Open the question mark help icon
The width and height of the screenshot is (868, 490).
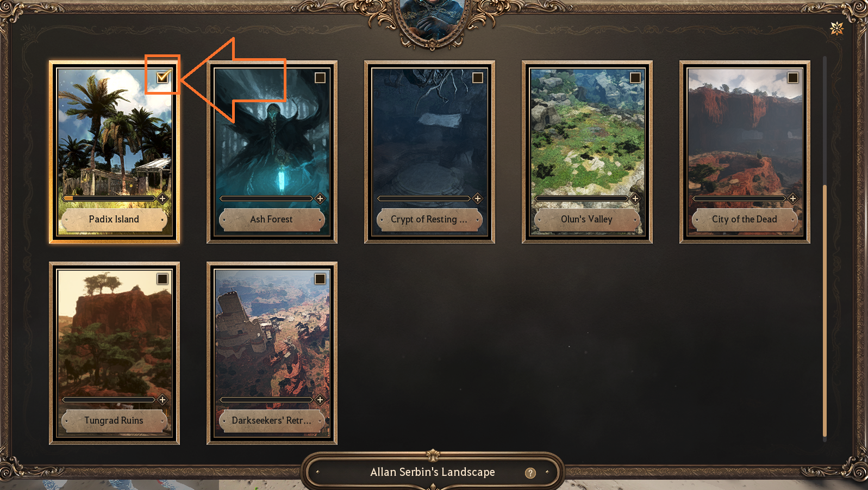click(x=530, y=473)
